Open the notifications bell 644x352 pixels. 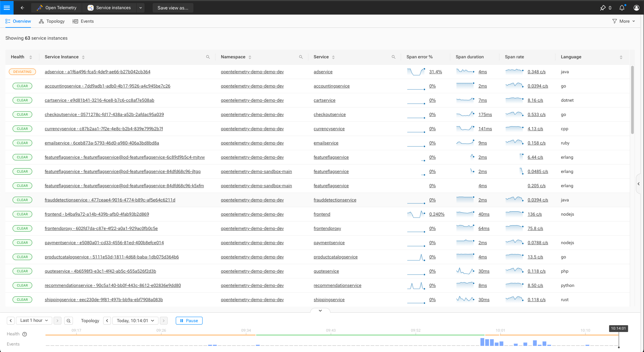click(622, 7)
